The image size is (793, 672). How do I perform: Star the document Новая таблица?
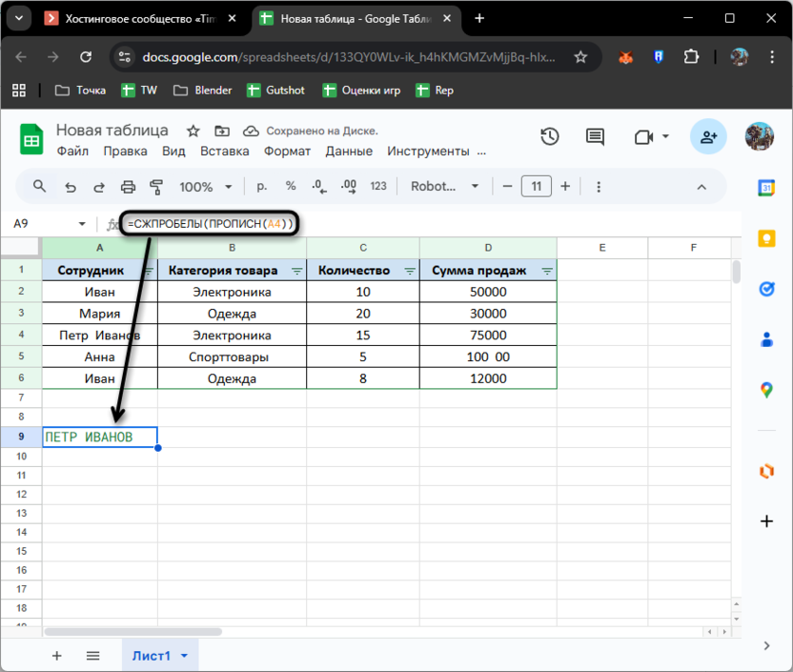(193, 131)
